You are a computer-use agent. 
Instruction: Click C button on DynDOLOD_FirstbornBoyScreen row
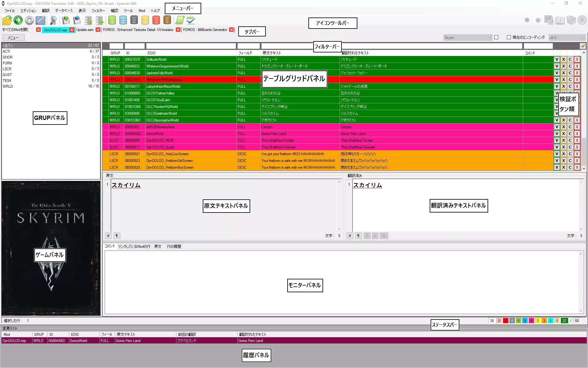point(570,167)
